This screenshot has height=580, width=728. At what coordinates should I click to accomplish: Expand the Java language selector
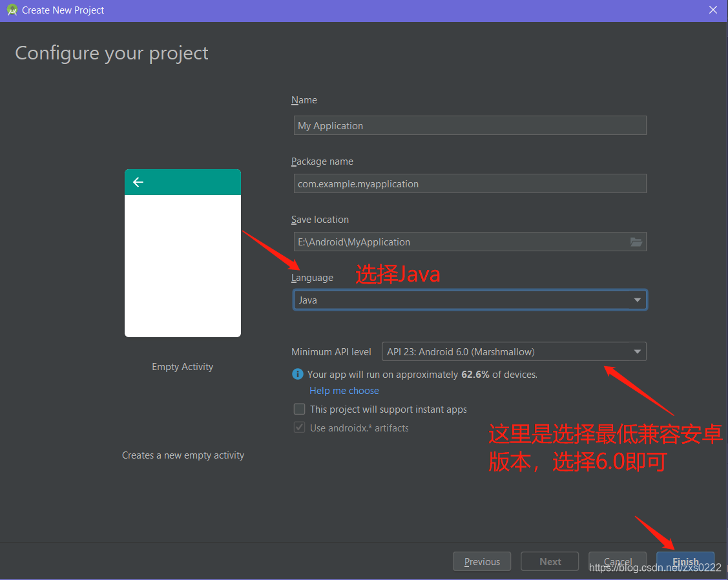click(637, 300)
